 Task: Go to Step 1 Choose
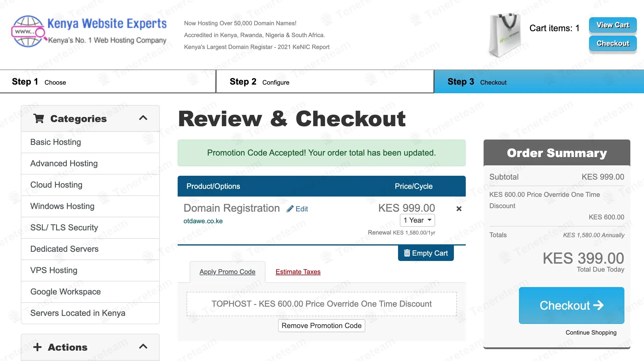tap(108, 82)
